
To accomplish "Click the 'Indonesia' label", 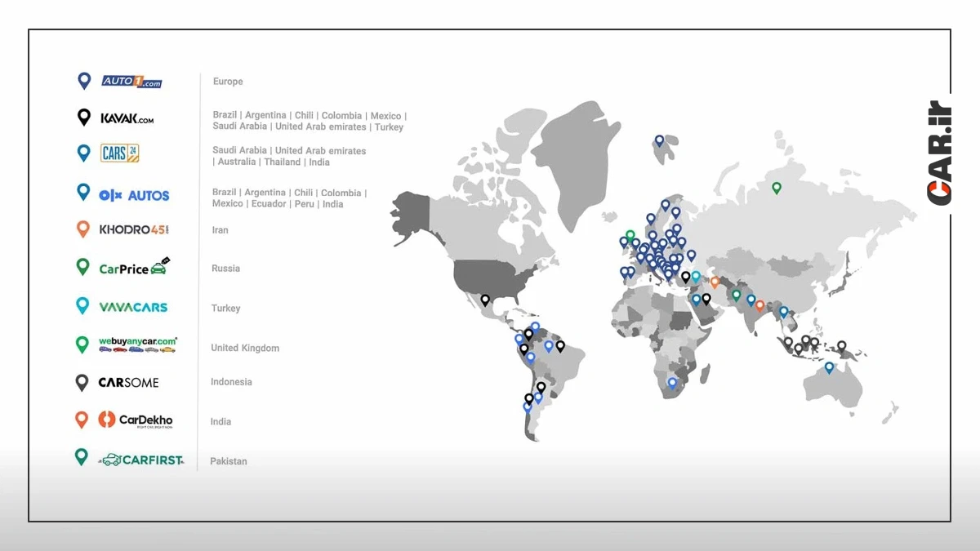I will tap(231, 382).
